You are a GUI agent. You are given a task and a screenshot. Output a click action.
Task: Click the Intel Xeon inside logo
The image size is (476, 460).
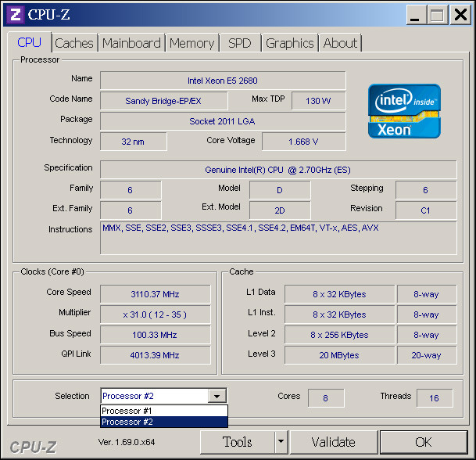pyautogui.click(x=404, y=111)
